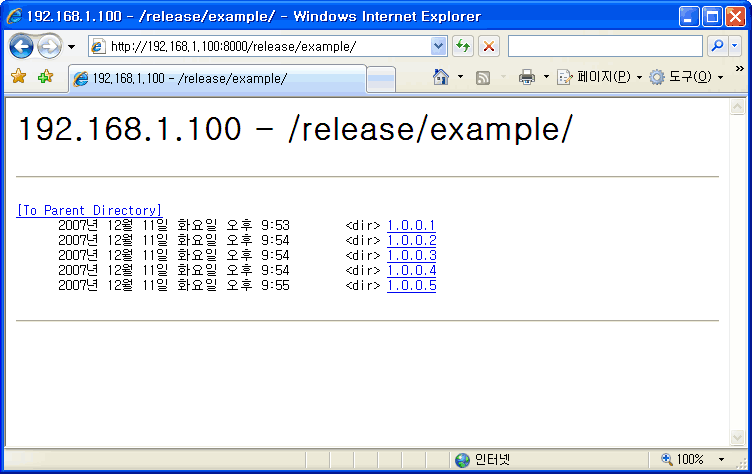Click the Back navigation button
This screenshot has width=752, height=474.
[x=22, y=47]
